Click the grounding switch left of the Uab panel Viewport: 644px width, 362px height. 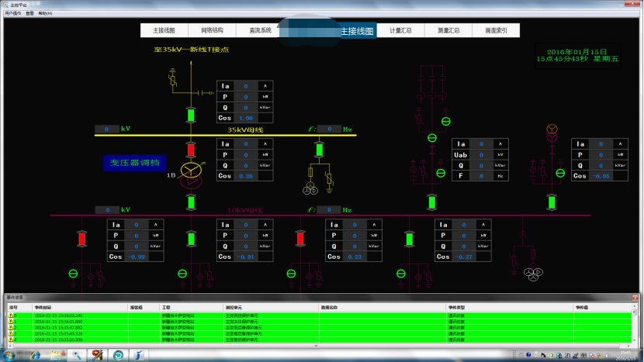pyautogui.click(x=441, y=173)
